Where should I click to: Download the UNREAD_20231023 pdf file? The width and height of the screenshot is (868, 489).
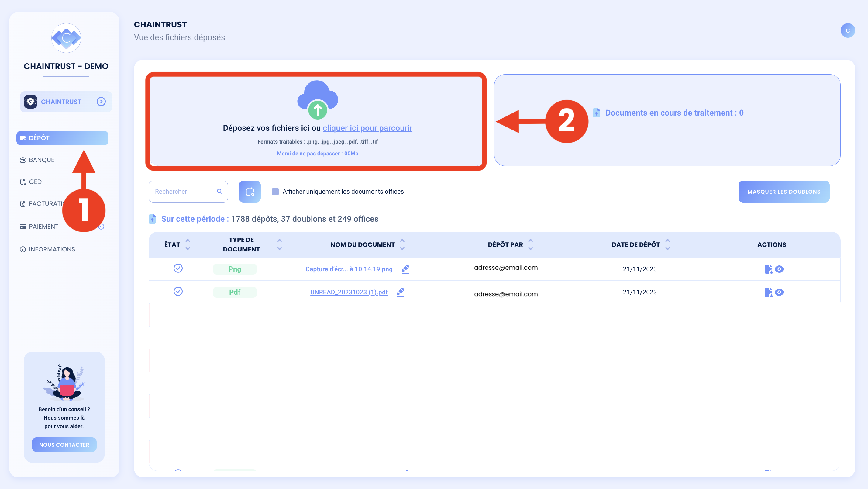point(768,292)
